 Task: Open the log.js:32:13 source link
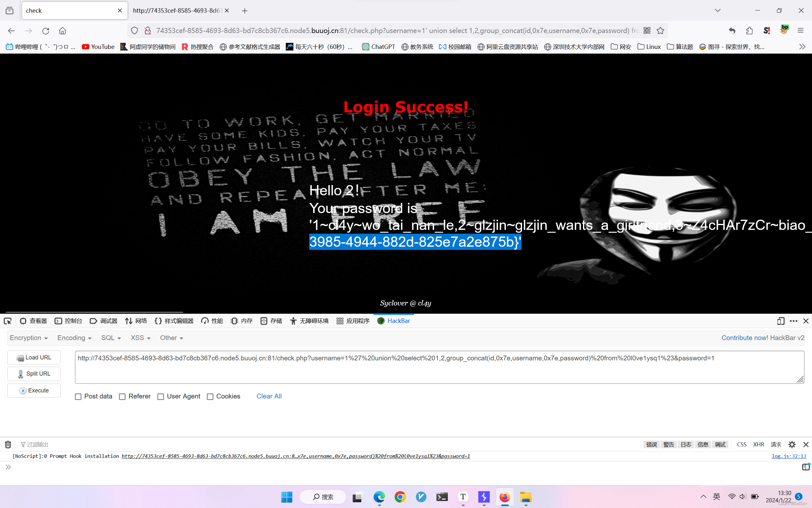pos(789,456)
